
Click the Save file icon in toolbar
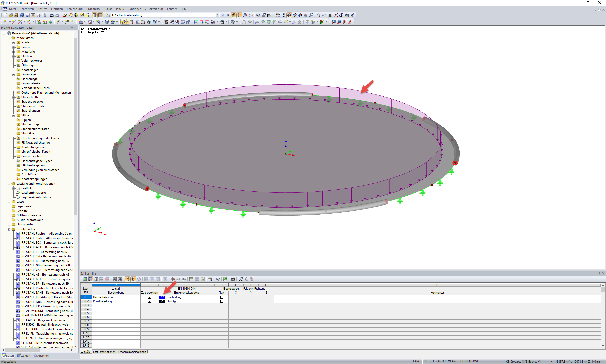(x=27, y=15)
